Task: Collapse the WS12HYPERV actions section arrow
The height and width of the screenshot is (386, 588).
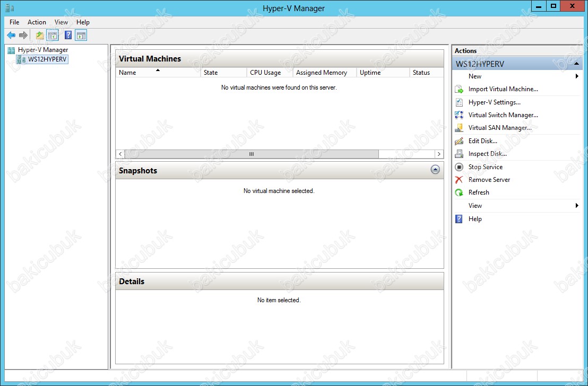Action: pyautogui.click(x=576, y=64)
